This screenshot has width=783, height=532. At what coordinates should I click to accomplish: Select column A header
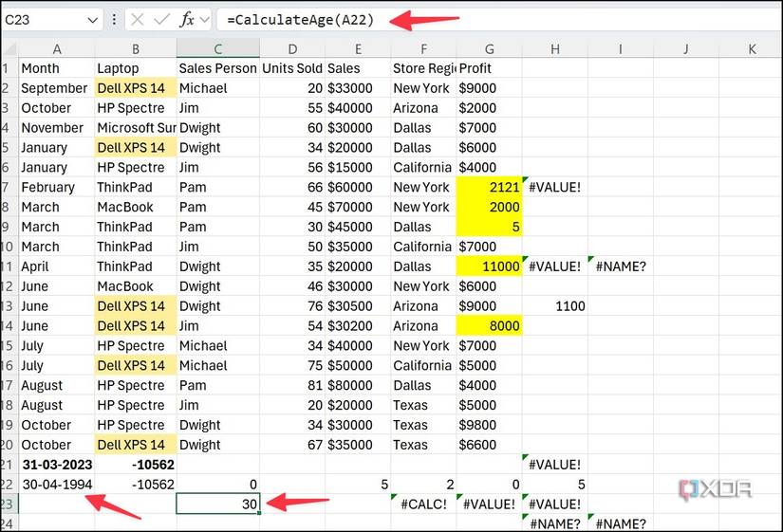(x=57, y=49)
